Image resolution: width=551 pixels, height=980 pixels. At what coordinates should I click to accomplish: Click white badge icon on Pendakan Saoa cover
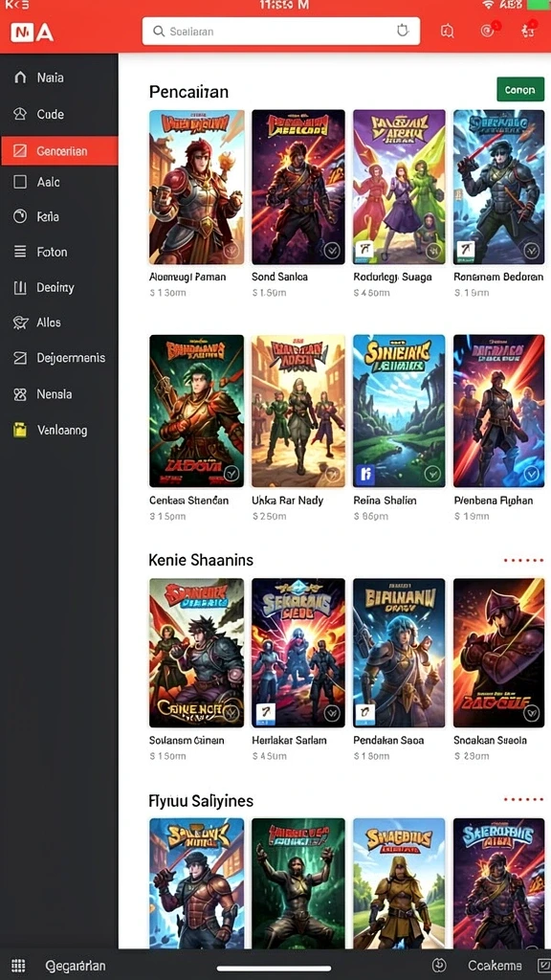[x=365, y=712]
